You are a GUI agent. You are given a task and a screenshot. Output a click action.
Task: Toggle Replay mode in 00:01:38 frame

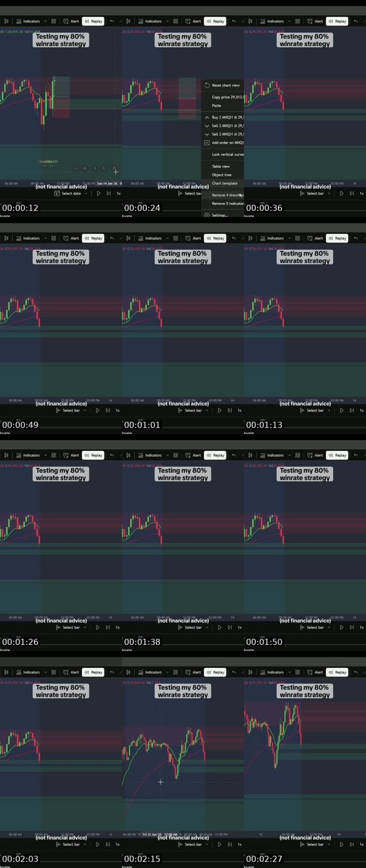point(215,455)
